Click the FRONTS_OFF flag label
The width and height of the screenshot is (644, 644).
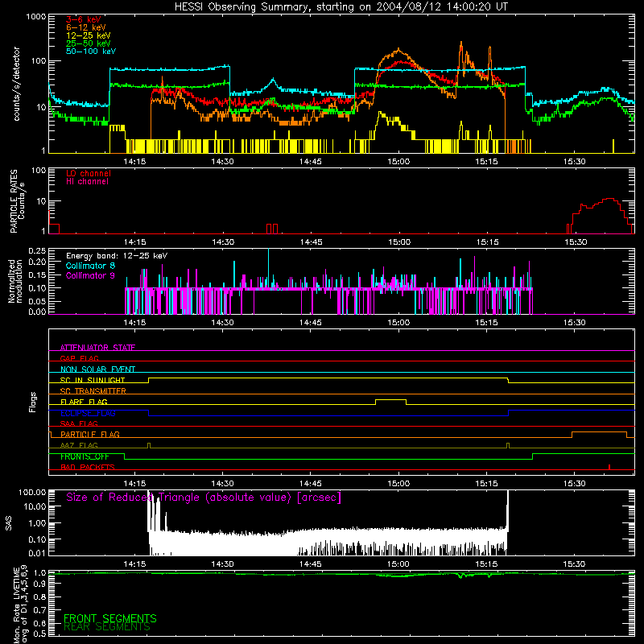click(85, 456)
